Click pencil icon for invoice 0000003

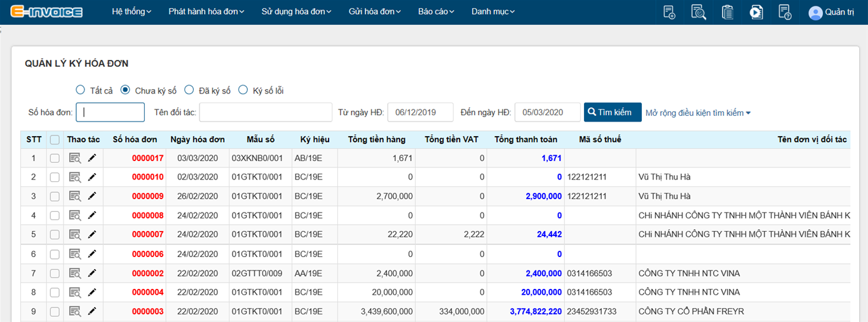tap(92, 311)
